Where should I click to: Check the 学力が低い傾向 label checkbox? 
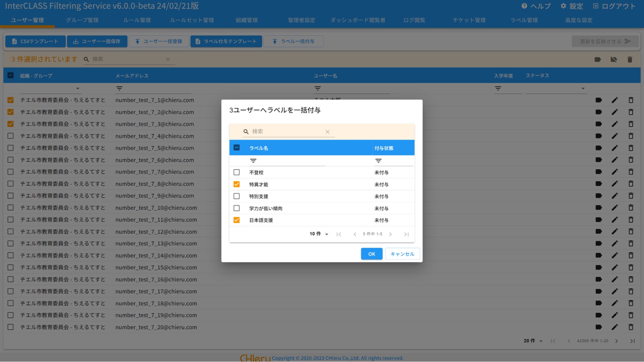click(236, 208)
